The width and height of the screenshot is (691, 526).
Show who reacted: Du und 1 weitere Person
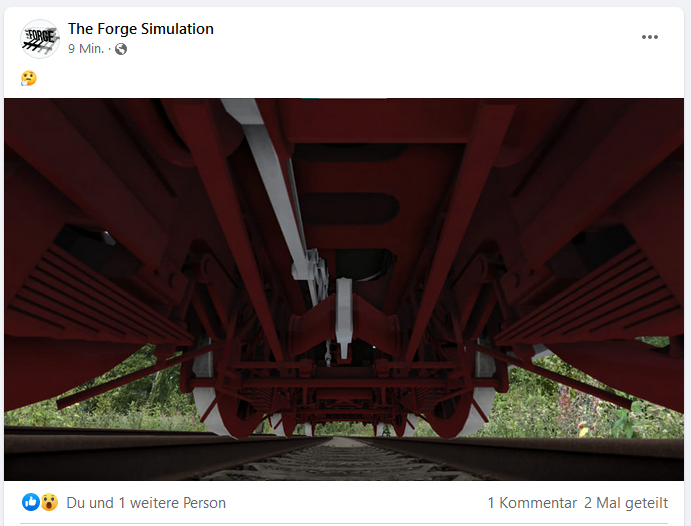click(146, 503)
